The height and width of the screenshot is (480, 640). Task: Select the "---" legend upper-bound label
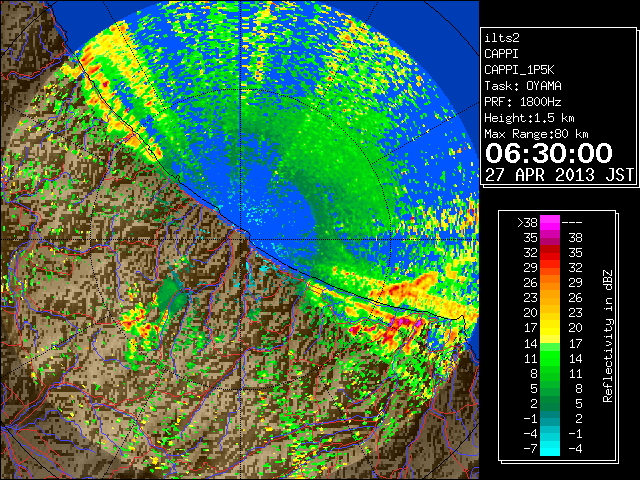click(x=572, y=223)
